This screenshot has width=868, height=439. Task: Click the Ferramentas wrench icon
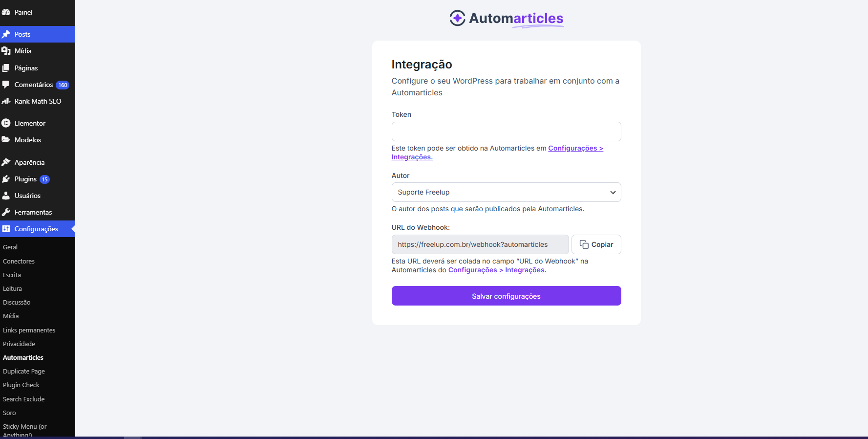point(6,212)
